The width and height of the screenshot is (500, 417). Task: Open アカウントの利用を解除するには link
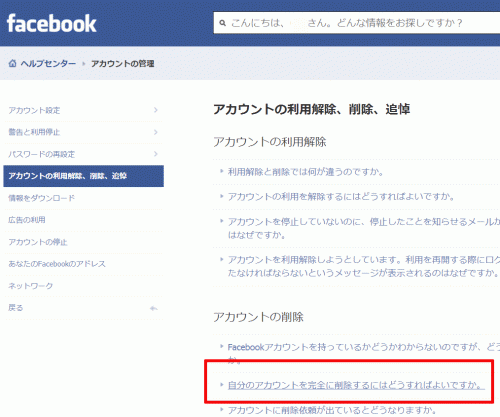(341, 197)
